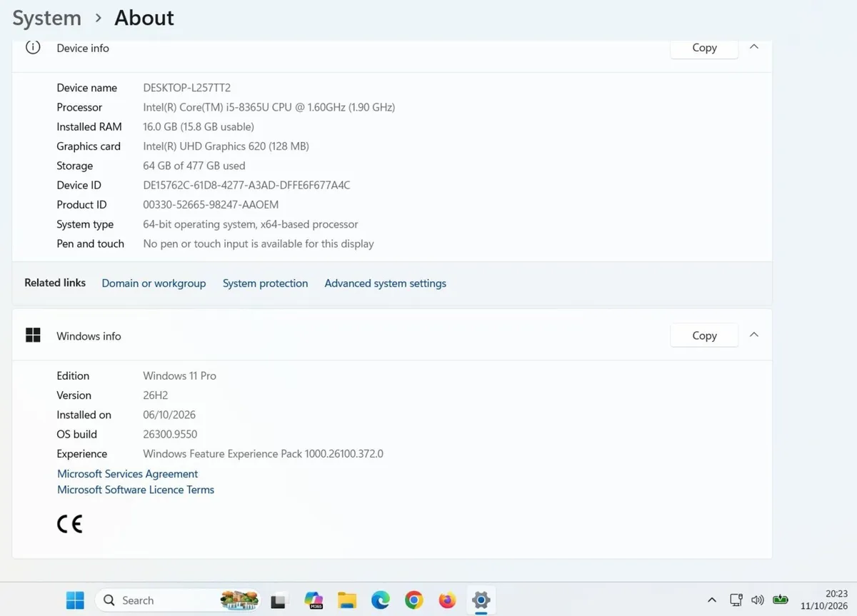857x616 pixels.
Task: Go back to System breadcrumb
Action: click(47, 18)
